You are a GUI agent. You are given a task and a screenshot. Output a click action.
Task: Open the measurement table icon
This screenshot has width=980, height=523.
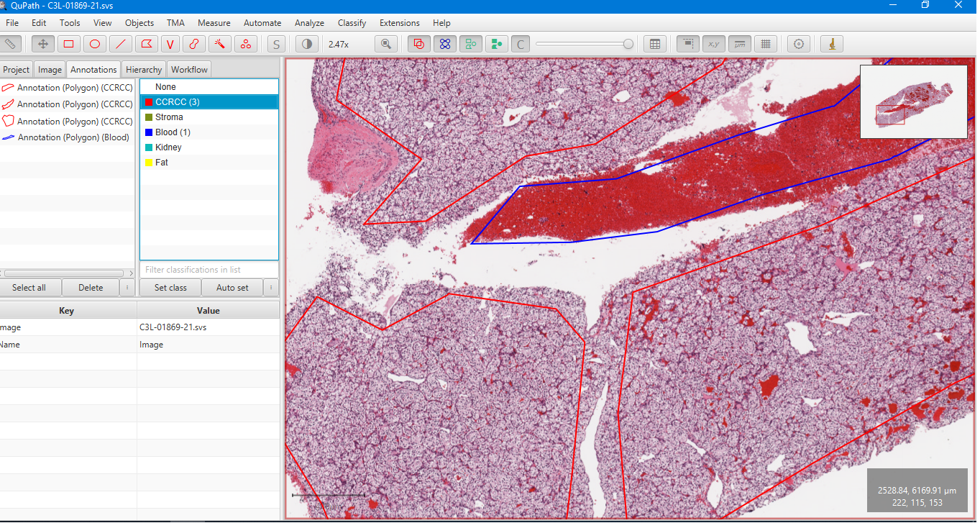pos(655,44)
